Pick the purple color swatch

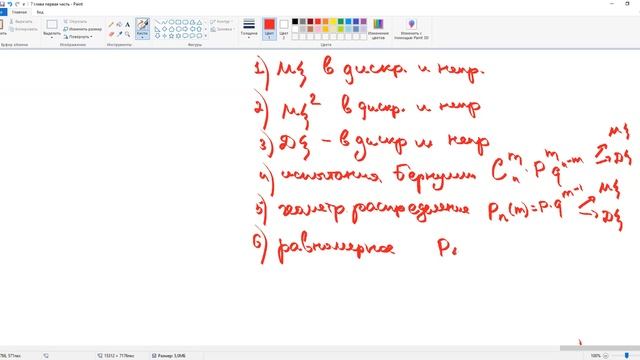[363, 22]
